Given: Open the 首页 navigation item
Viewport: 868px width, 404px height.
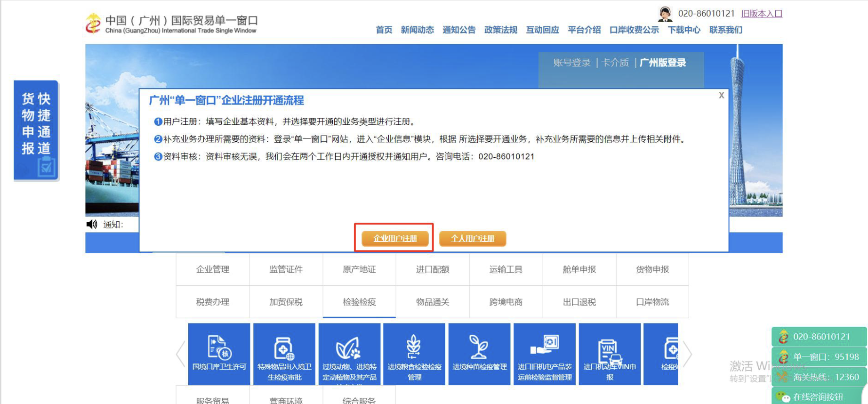Looking at the screenshot, I should tap(384, 30).
